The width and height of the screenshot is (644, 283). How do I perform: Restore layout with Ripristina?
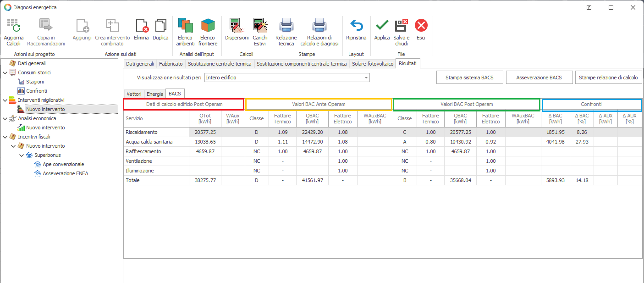tap(356, 26)
